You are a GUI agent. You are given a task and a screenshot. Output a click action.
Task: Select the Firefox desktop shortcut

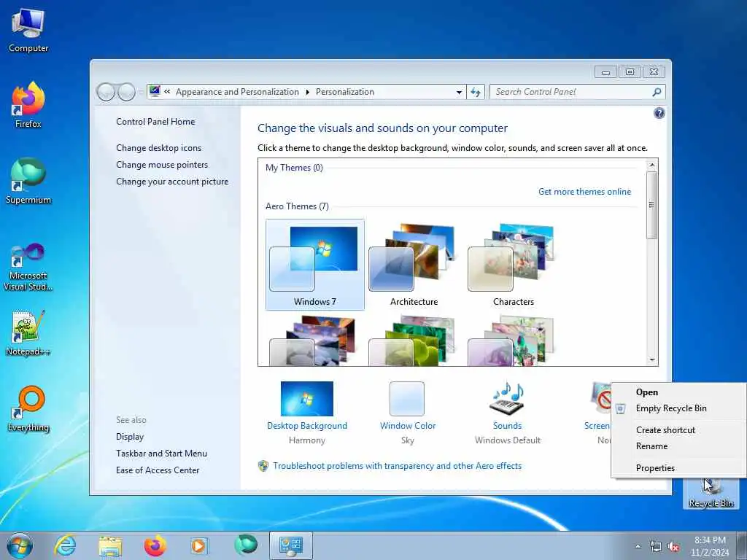pos(28,105)
